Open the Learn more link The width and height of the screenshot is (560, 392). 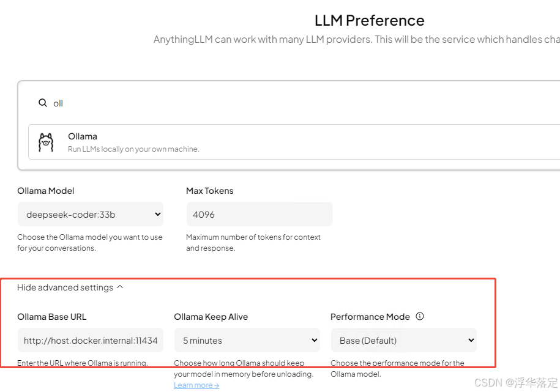196,385
